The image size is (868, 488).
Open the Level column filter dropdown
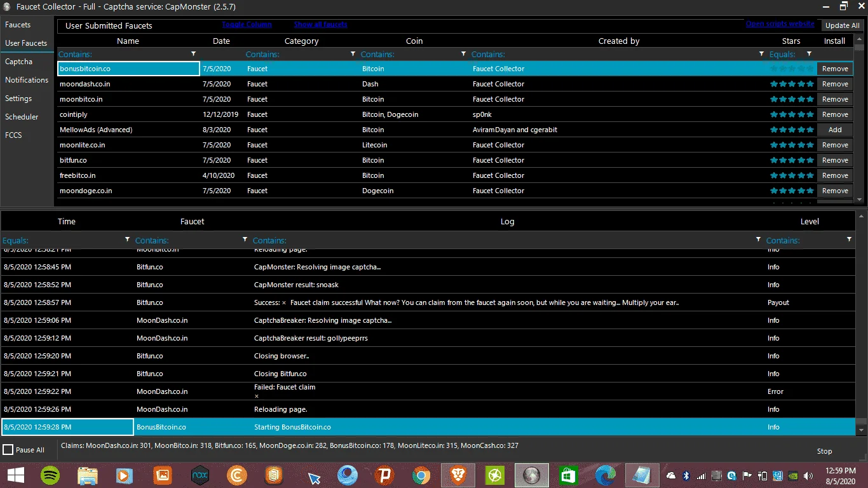(850, 240)
